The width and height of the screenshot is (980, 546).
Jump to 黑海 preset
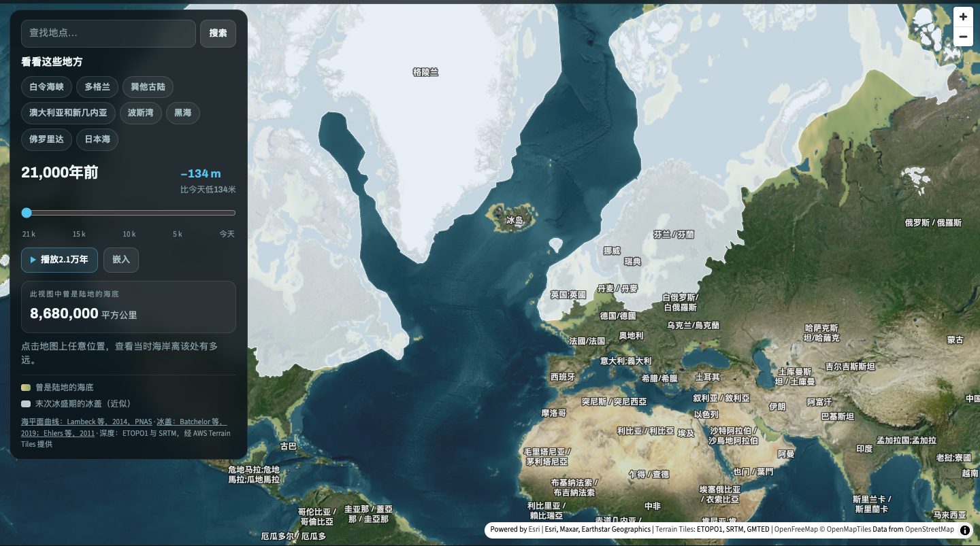tap(183, 113)
